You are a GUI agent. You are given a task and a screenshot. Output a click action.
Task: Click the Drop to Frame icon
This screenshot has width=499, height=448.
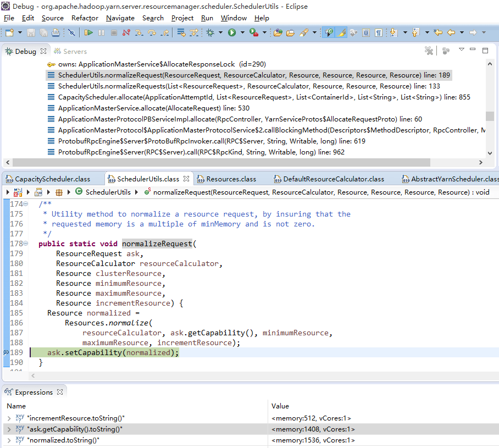[181, 32]
